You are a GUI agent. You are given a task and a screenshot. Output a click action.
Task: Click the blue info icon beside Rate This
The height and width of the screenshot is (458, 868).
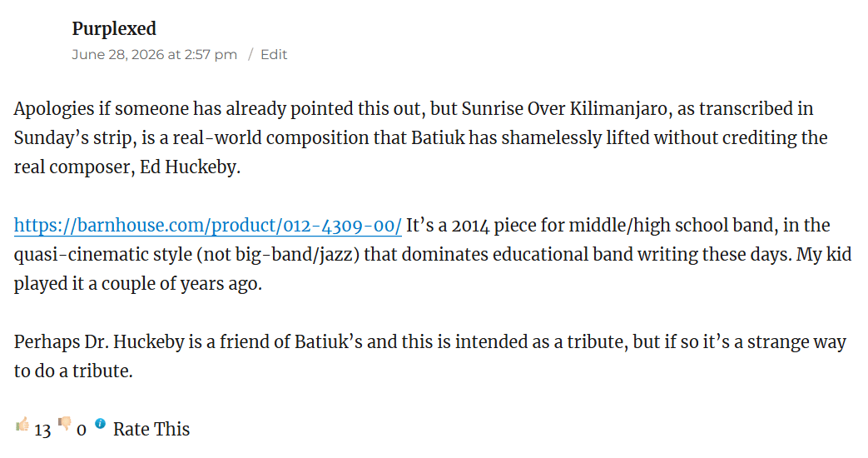(100, 424)
